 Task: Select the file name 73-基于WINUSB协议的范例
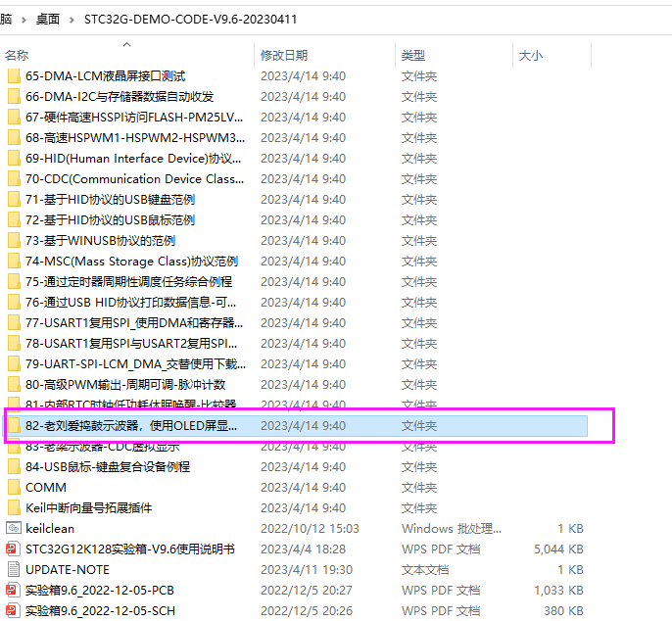(x=100, y=241)
